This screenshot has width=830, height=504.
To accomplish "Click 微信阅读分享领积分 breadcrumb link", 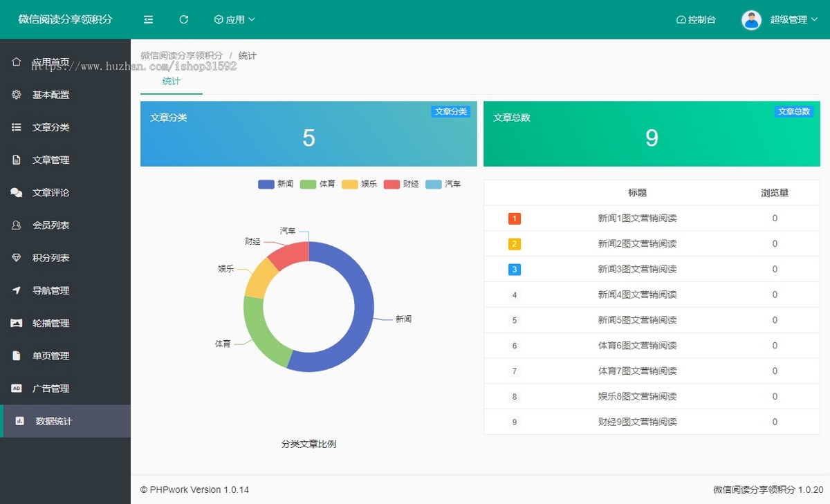I will [182, 56].
